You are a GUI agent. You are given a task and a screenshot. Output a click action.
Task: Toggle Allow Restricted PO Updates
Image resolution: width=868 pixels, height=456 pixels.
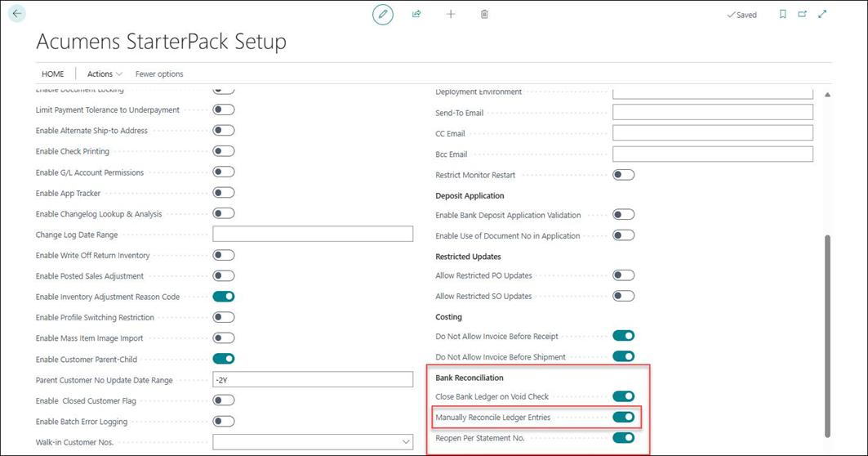623,275
